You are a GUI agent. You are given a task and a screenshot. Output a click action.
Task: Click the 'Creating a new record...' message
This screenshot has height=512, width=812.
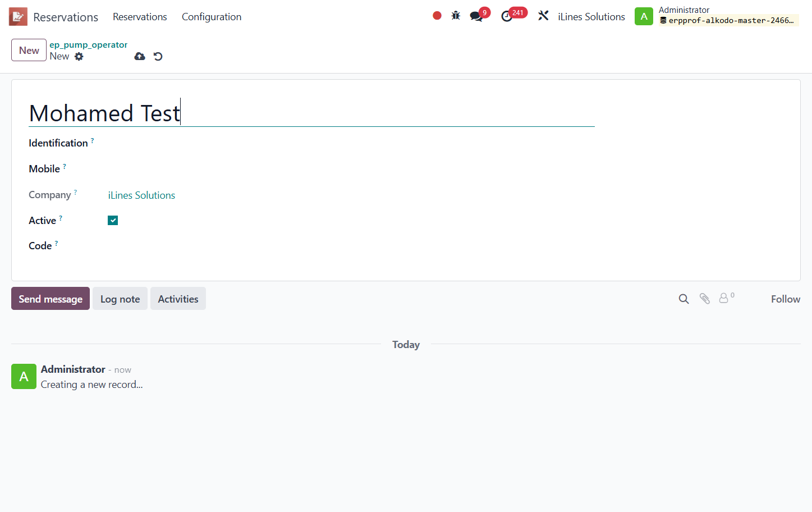click(x=92, y=385)
